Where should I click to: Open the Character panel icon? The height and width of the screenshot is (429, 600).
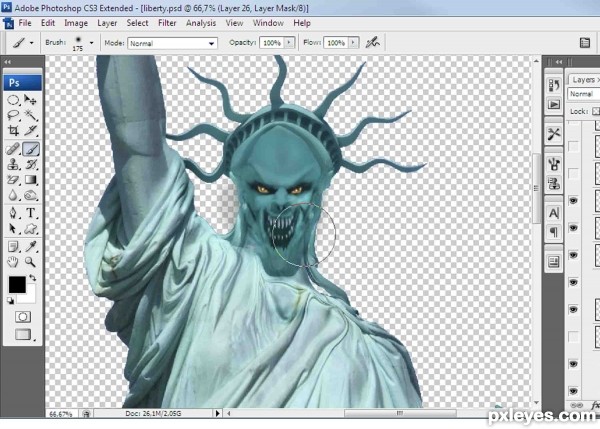tap(553, 213)
